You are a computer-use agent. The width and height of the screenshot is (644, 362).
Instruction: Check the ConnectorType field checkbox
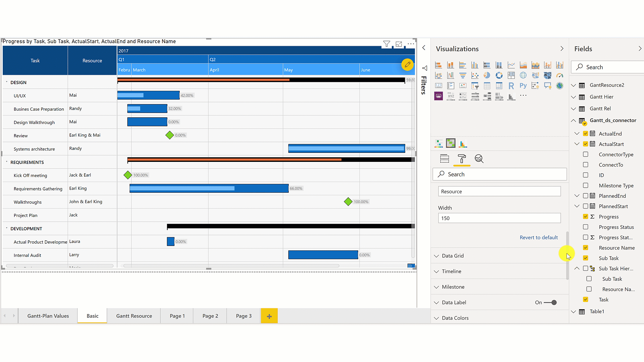click(585, 155)
